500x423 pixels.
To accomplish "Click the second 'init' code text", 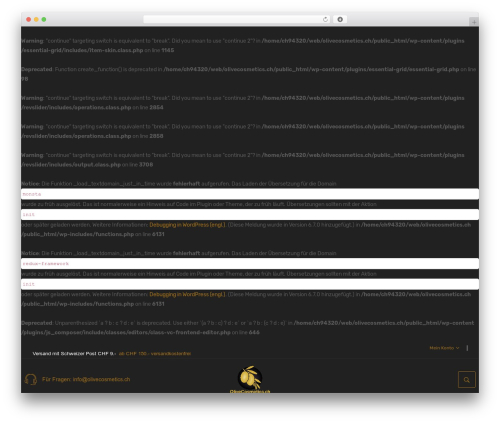I will click(x=29, y=284).
